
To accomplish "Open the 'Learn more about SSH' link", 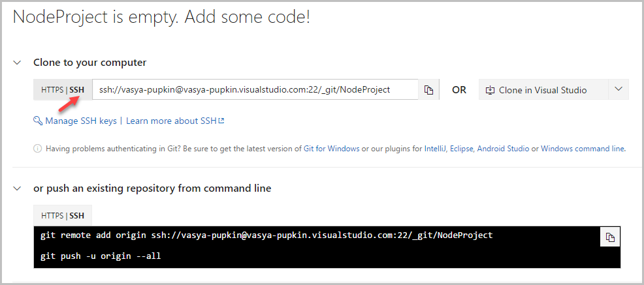I will 174,121.
